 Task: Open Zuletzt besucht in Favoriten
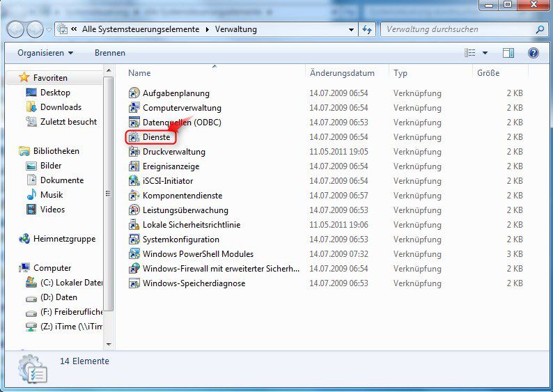(x=68, y=122)
